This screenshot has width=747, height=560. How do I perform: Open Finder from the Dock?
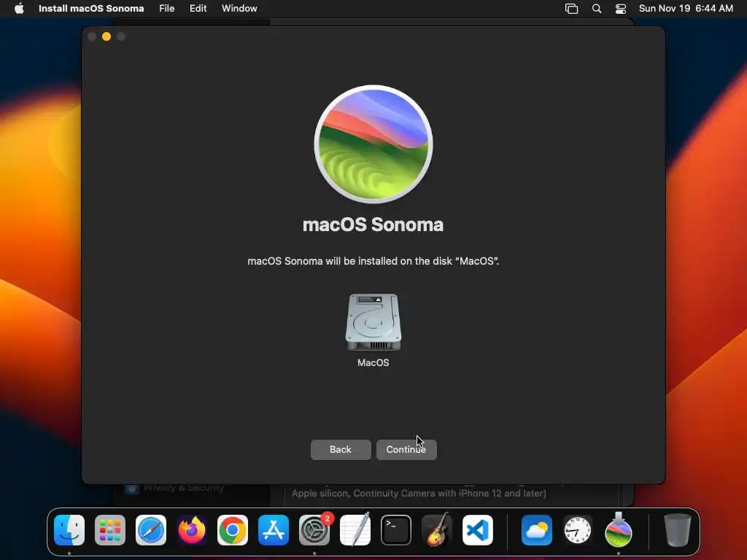[x=69, y=530]
